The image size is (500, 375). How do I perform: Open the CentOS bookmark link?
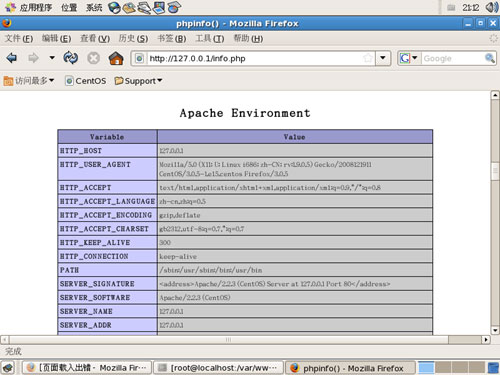click(86, 81)
